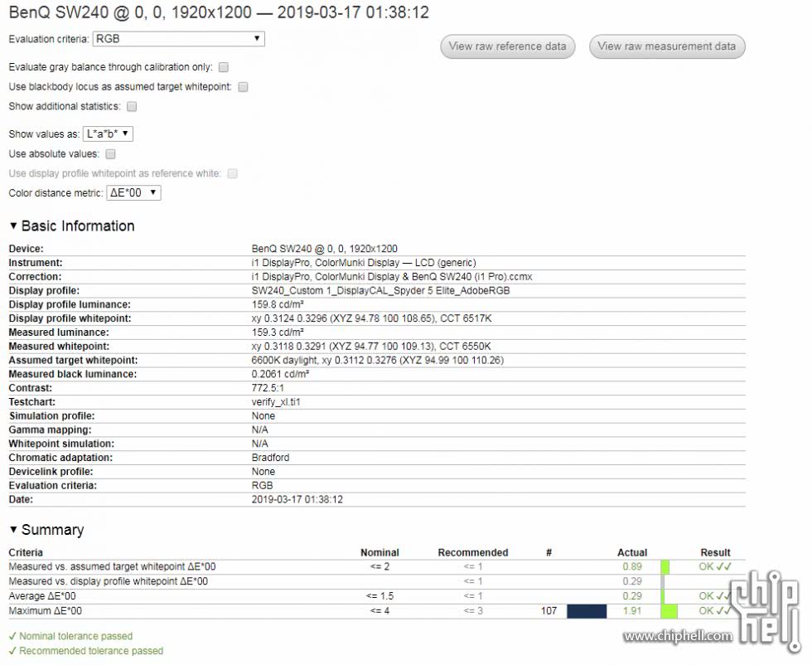Click the Whitepoint simulation value N/A
The image size is (812, 665).
[x=260, y=444]
